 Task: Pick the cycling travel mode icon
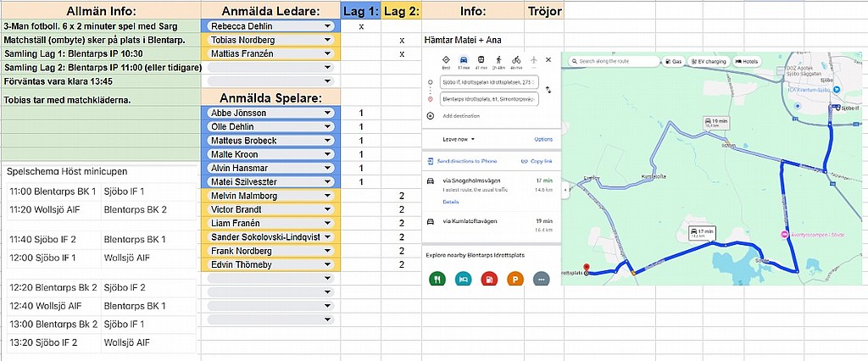click(516, 61)
